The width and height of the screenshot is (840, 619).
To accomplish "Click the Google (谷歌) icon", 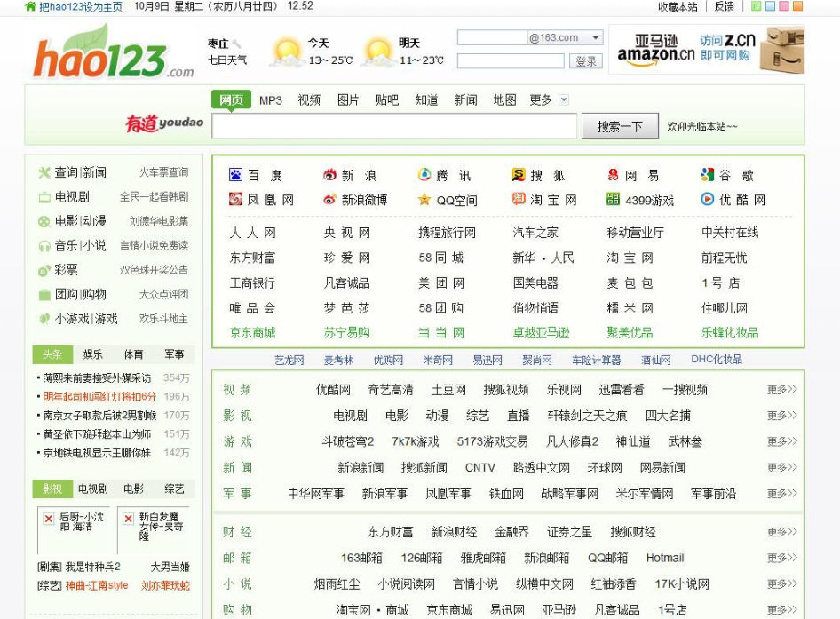I will point(707,175).
